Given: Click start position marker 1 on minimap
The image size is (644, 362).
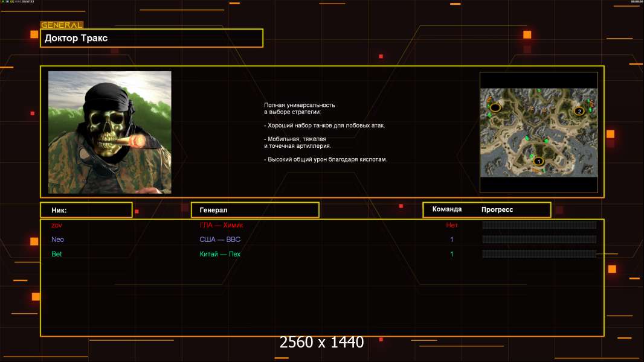Looking at the screenshot, I should click(x=538, y=161).
